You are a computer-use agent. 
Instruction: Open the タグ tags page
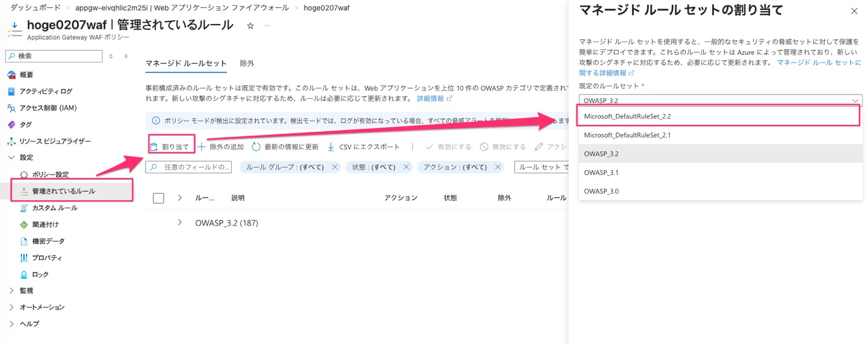point(19,125)
